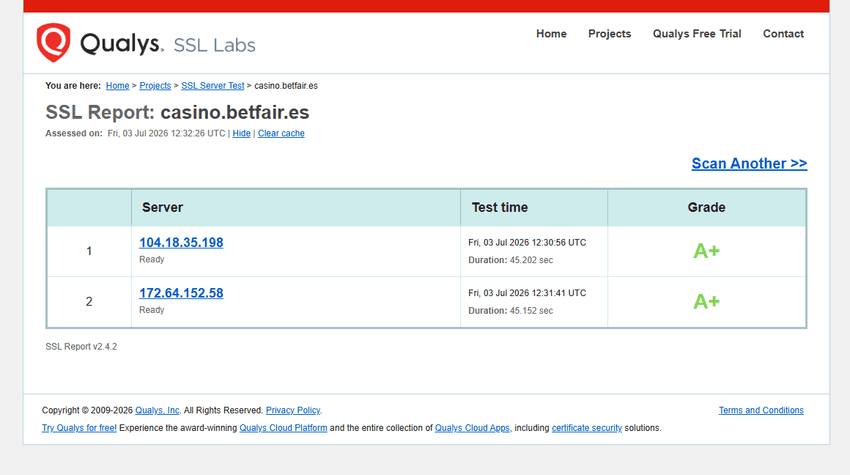Select the casino.betfair.es breadcrumb text
Viewport: 850px width, 475px height.
(286, 86)
